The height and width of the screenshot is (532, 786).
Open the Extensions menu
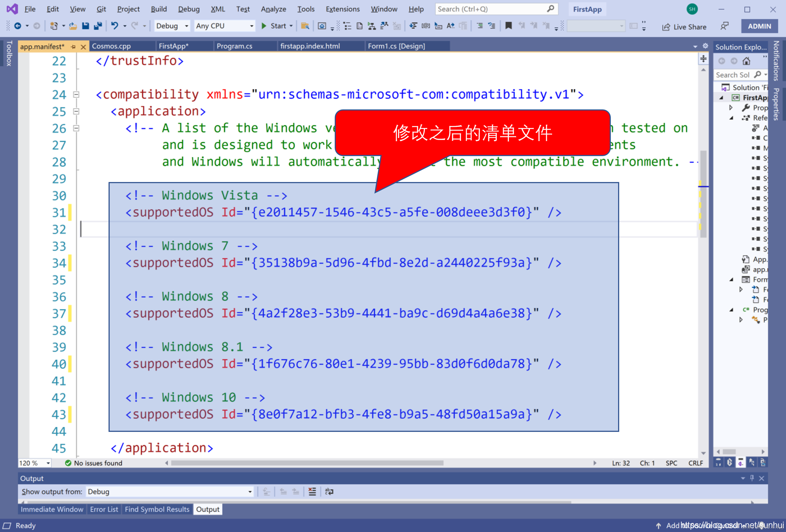pyautogui.click(x=342, y=9)
